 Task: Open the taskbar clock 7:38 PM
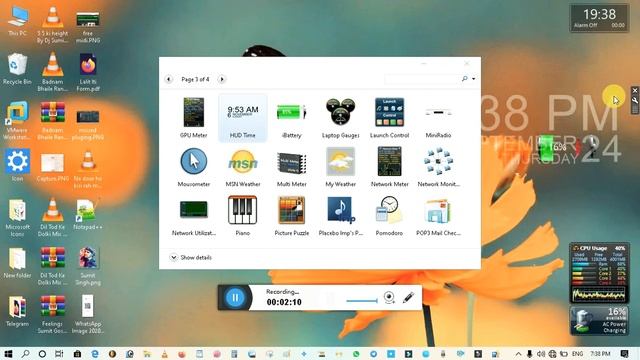tap(600, 354)
